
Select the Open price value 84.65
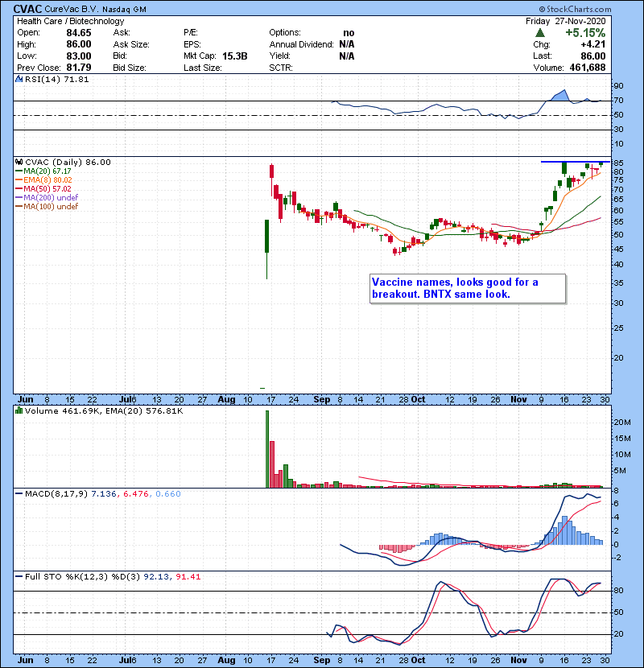[x=79, y=33]
